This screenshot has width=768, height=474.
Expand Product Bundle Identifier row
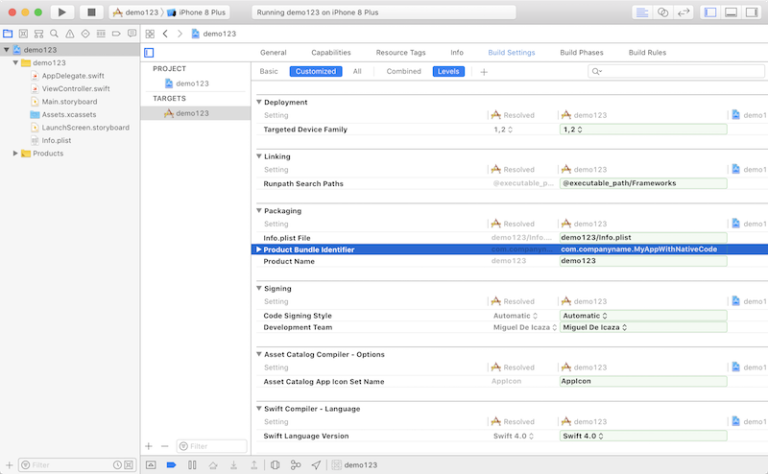[259, 249]
